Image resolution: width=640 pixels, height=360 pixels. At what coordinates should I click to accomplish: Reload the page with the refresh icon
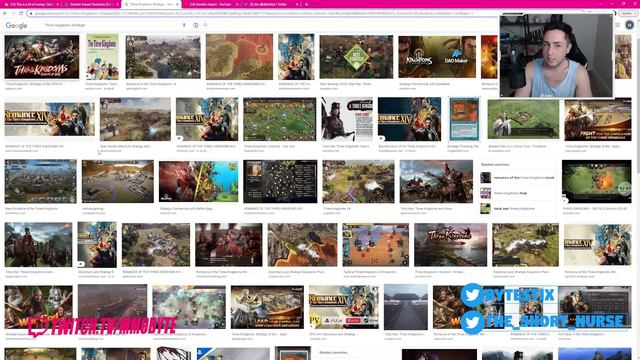pyautogui.click(x=21, y=13)
